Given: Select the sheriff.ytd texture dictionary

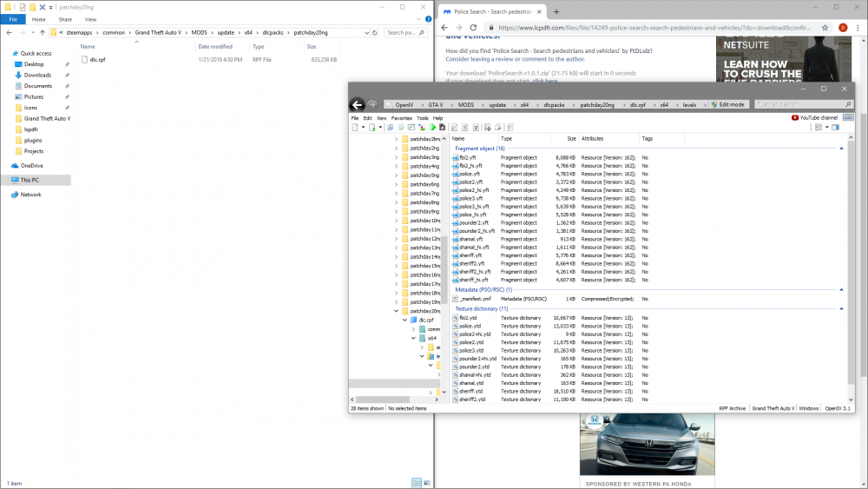Looking at the screenshot, I should (471, 391).
